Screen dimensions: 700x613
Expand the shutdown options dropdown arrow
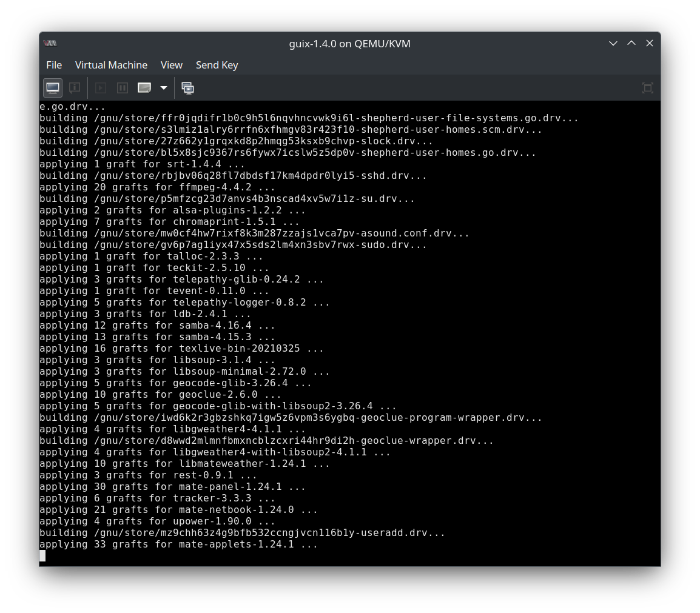point(163,88)
